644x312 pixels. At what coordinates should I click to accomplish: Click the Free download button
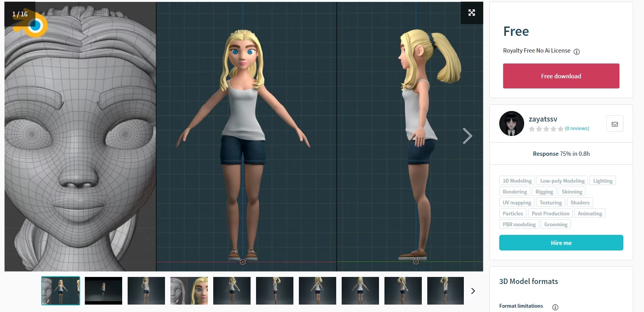click(561, 76)
